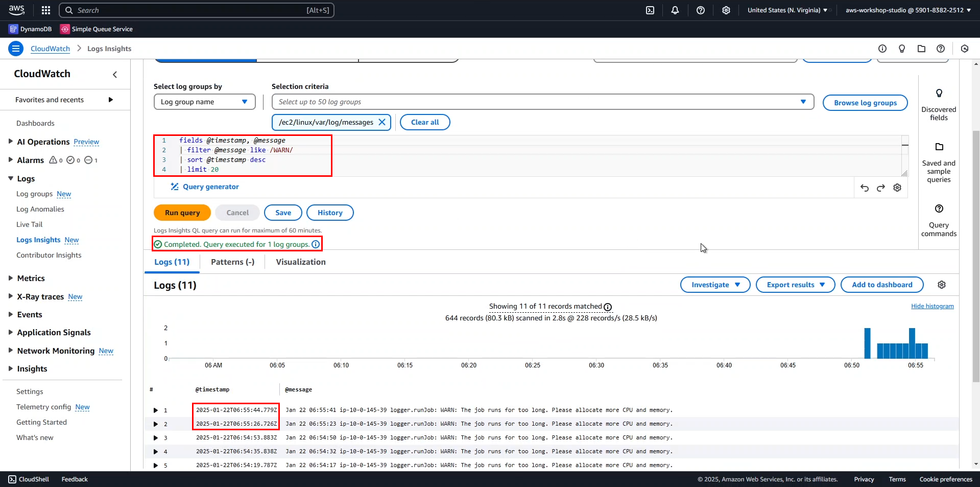
Task: Expand the Application Signals section
Action: click(x=11, y=332)
